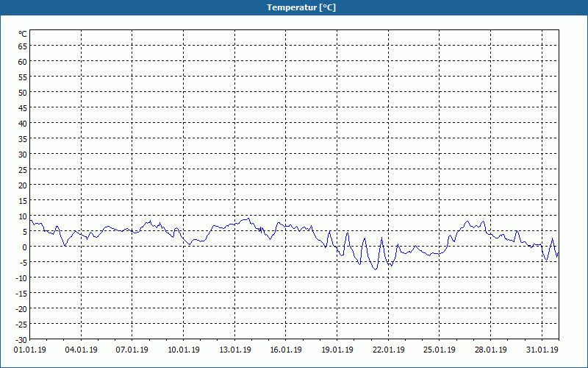Click the curve's lowest dip before 22.01.19
This screenshot has height=368, width=588.
[x=376, y=269]
